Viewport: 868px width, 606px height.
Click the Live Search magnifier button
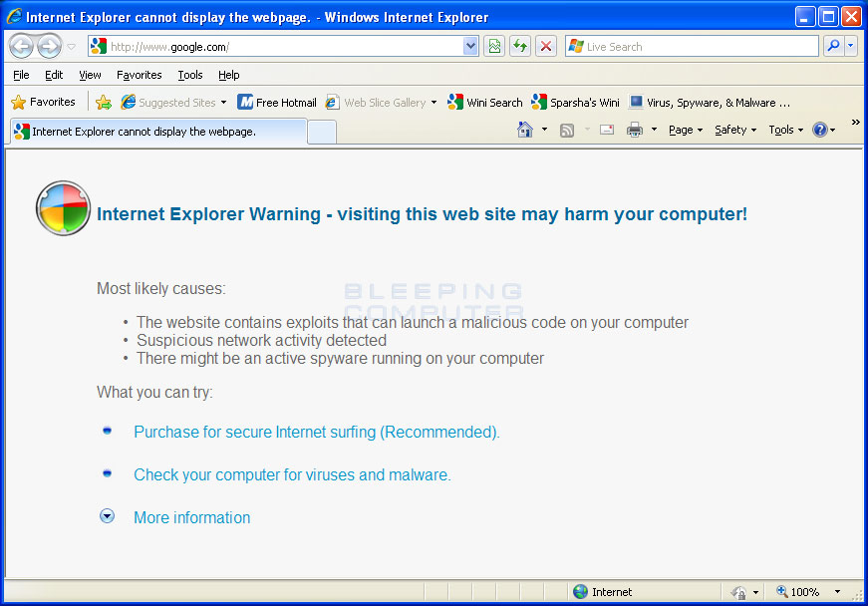pos(832,46)
